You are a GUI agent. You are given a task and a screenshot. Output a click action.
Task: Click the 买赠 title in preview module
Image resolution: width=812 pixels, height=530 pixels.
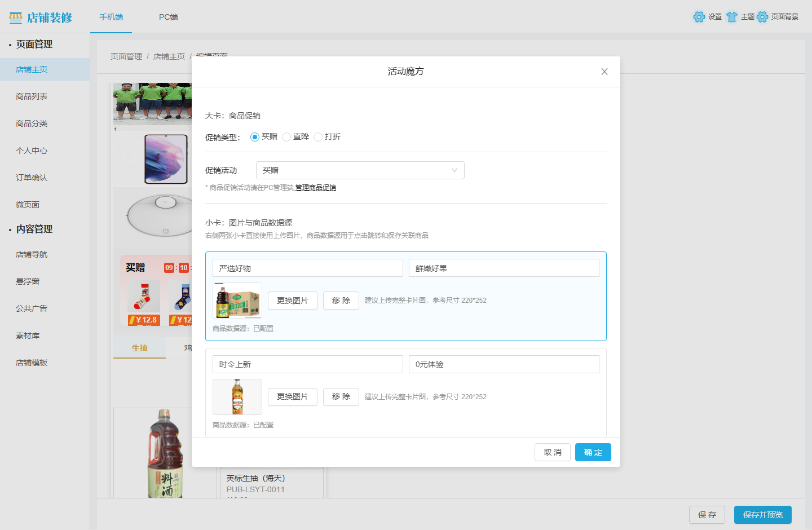pyautogui.click(x=135, y=267)
